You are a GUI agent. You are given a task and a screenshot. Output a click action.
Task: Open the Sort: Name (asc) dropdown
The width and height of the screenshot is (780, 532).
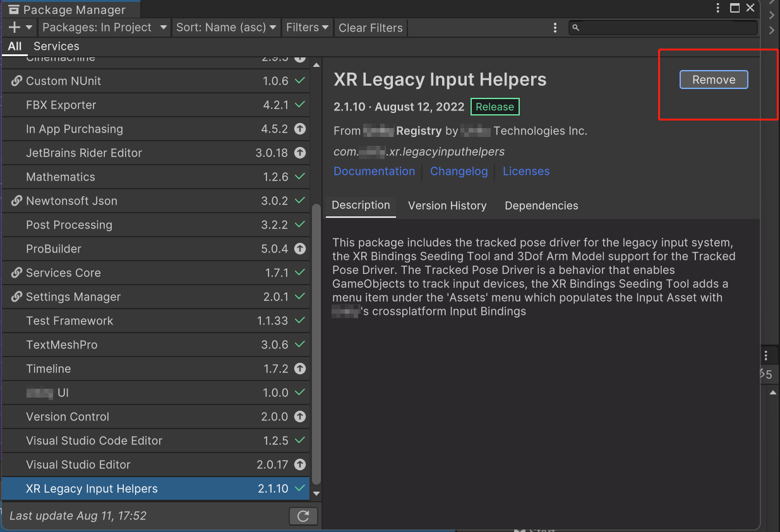(226, 27)
